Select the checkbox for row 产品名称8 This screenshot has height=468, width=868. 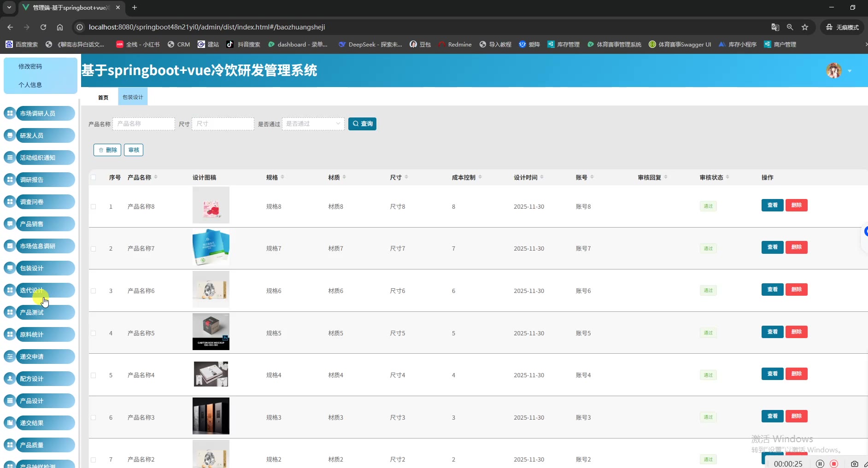(x=94, y=206)
